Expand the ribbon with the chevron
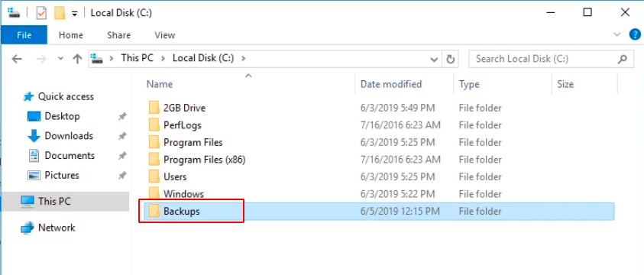 tap(617, 35)
